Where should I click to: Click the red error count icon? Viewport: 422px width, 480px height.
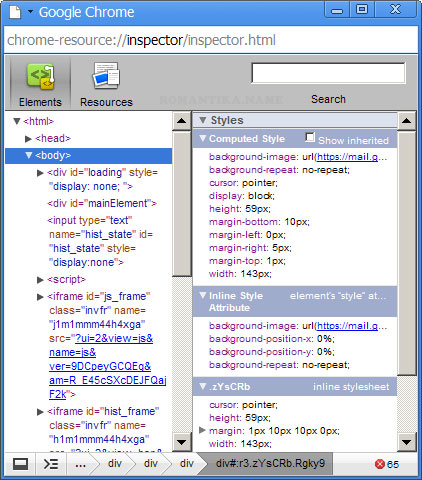(380, 464)
